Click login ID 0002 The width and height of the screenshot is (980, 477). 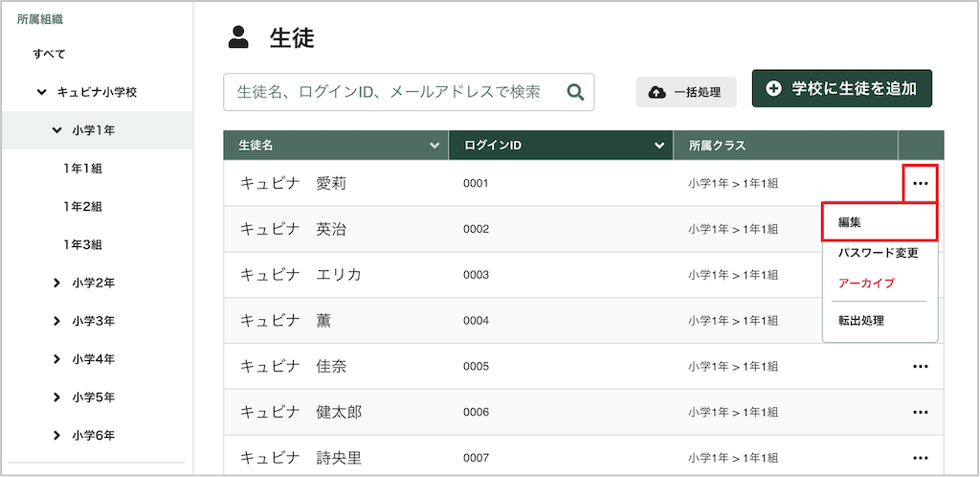pyautogui.click(x=476, y=230)
